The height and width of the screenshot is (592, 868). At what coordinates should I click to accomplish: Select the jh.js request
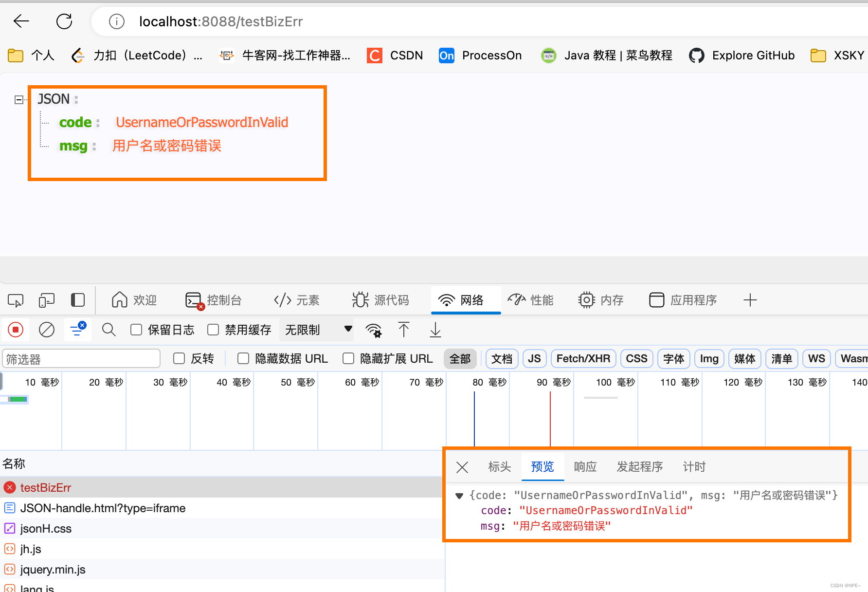coord(222,549)
